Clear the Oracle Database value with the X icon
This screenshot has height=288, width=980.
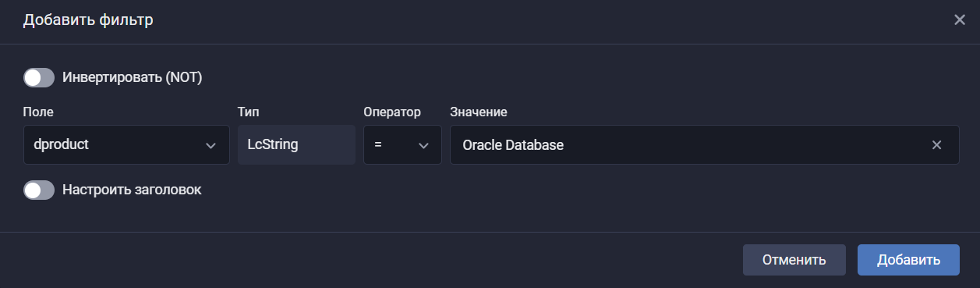click(x=937, y=145)
